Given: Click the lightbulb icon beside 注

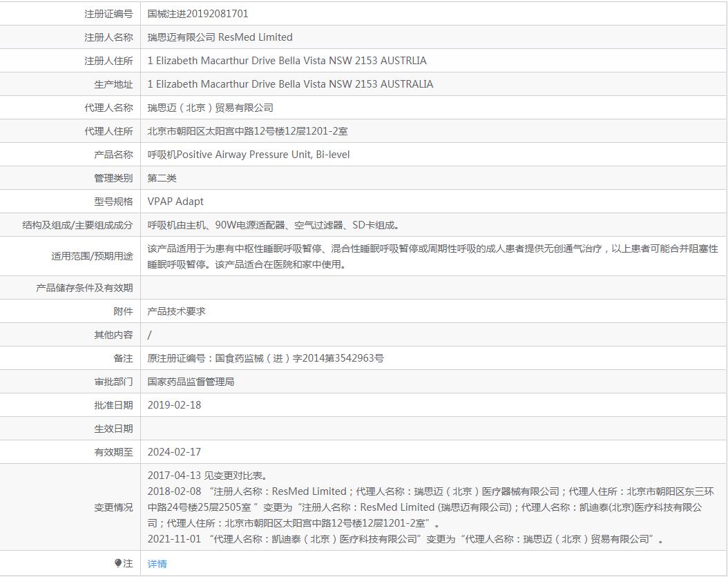Looking at the screenshot, I should coord(118,563).
